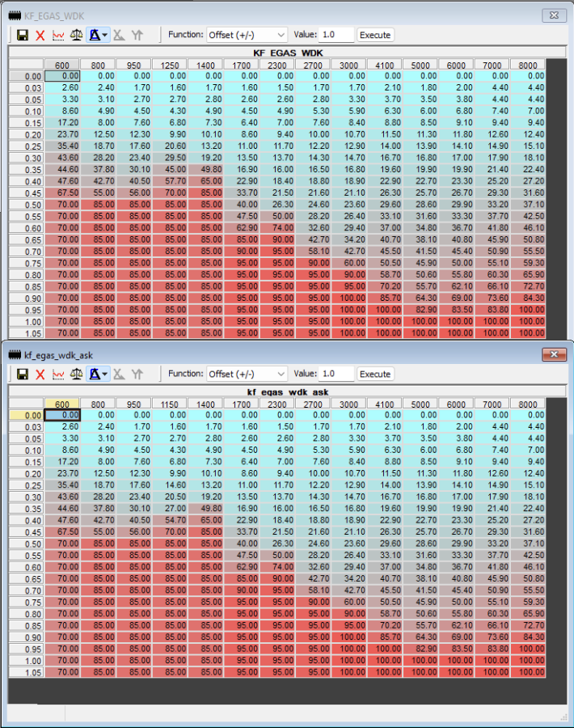The image size is (574, 728).
Task: Click red X cancel icon in KF_EGAS_WDK window
Action: coord(40,35)
